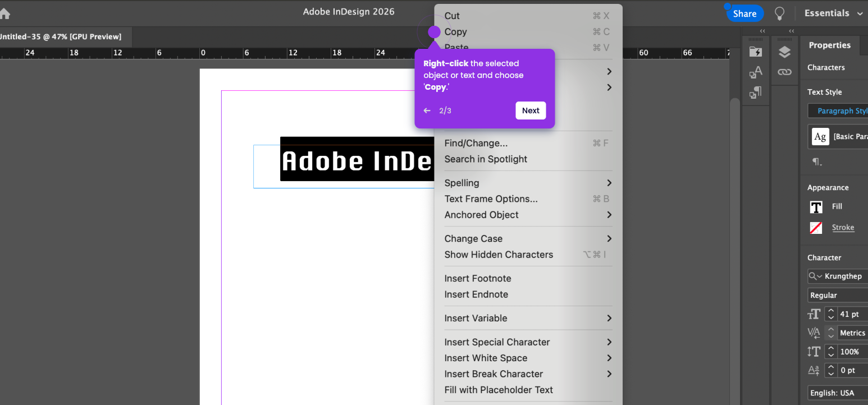868x405 pixels.
Task: Expand the Insert Break Character submenu
Action: 528,374
